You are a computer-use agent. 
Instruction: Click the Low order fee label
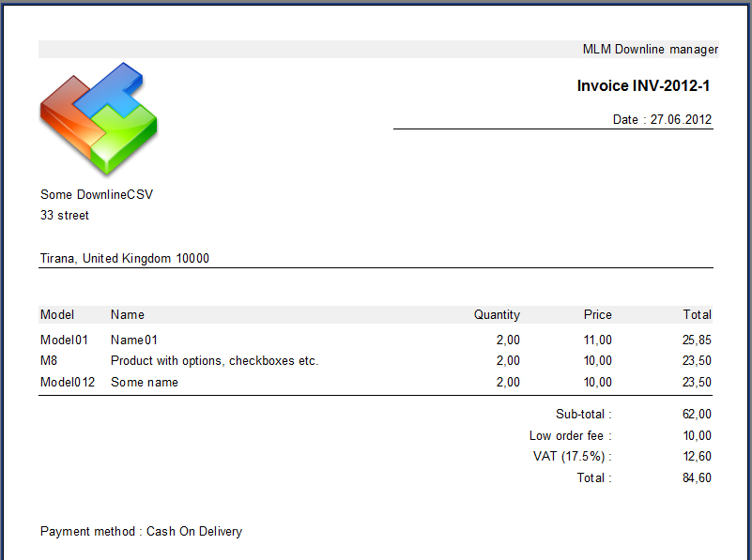570,436
